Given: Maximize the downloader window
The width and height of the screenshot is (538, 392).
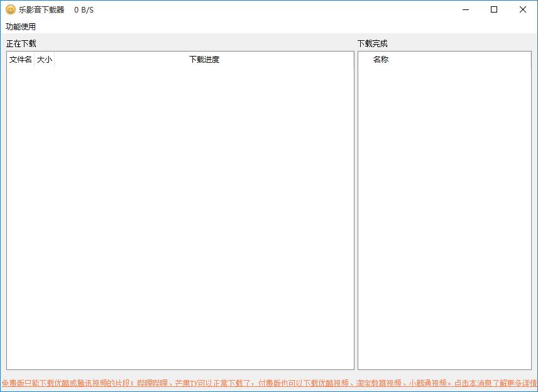Looking at the screenshot, I should click(494, 9).
